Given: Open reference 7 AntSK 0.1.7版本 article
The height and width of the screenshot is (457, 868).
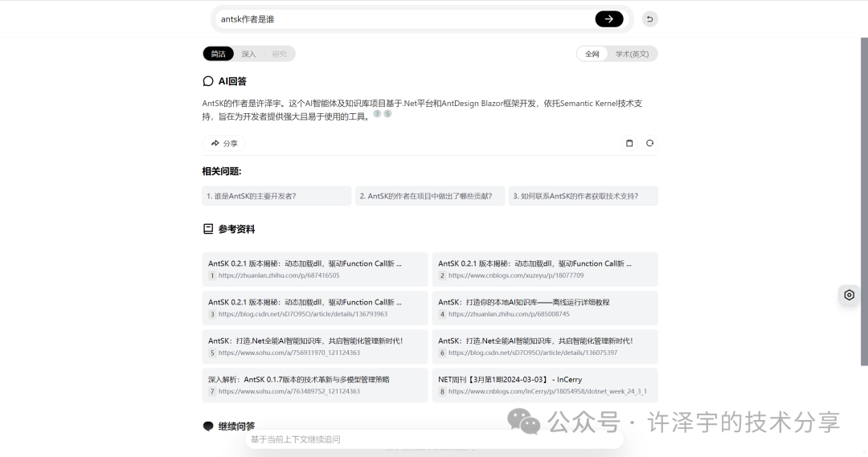Looking at the screenshot, I should 315,386.
